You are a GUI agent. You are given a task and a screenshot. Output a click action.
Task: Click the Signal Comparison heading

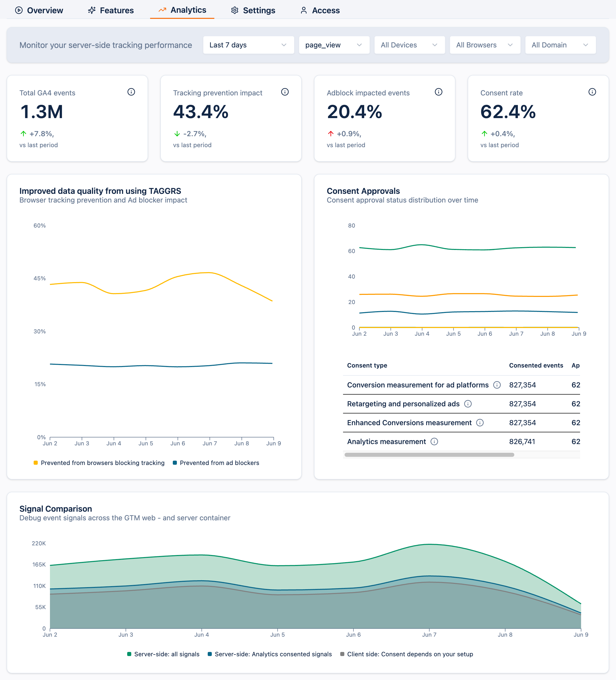(56, 509)
